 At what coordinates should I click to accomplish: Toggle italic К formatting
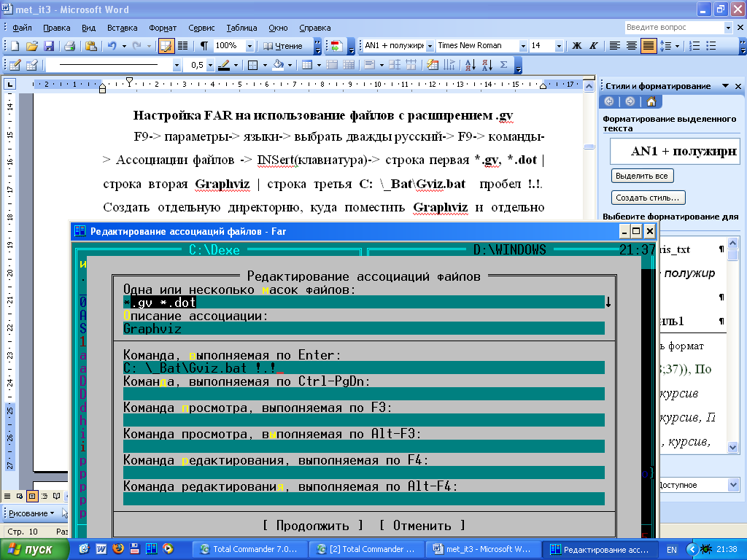tap(594, 46)
